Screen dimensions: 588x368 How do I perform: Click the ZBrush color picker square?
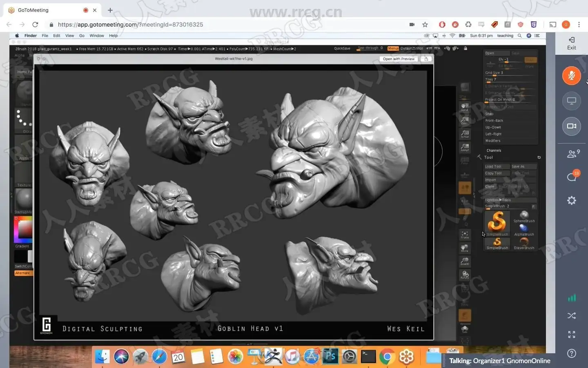[x=23, y=229]
